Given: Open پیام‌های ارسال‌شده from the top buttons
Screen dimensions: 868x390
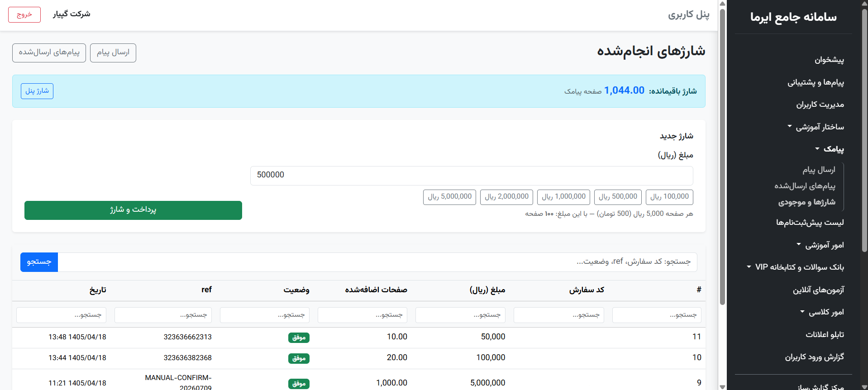Looking at the screenshot, I should point(49,53).
